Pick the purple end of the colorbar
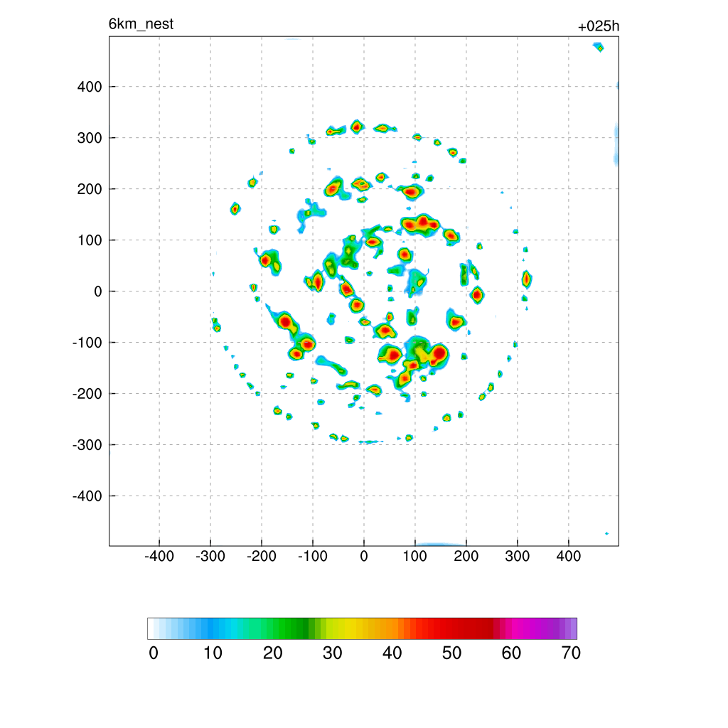The image size is (728, 728). (574, 628)
